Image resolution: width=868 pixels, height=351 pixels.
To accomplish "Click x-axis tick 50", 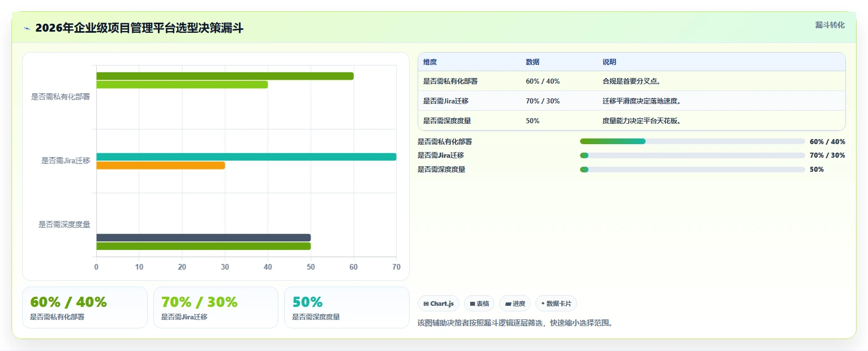I will 311,267.
